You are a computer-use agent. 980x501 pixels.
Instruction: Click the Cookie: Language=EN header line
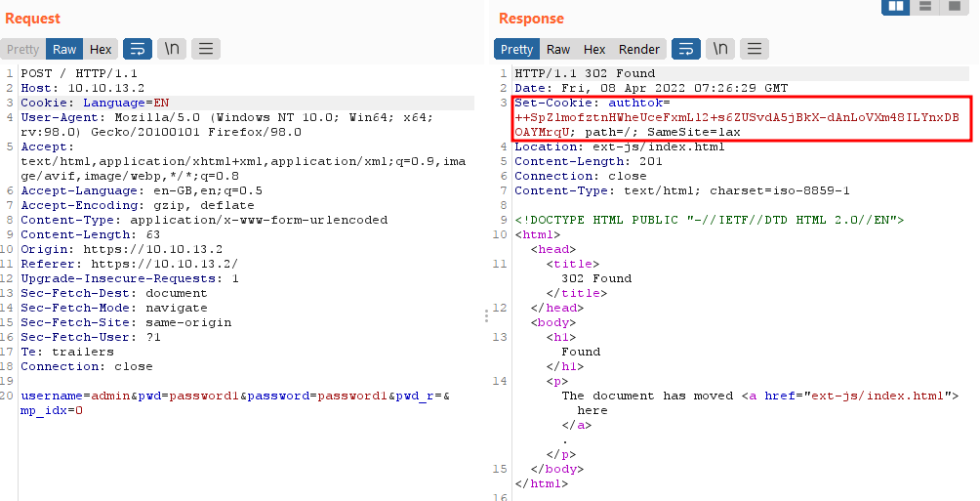[x=96, y=103]
